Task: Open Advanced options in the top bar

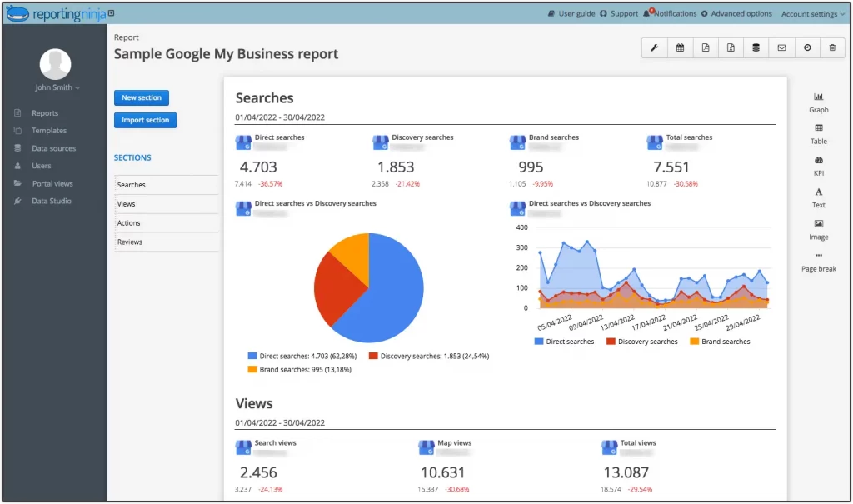Action: (x=736, y=13)
